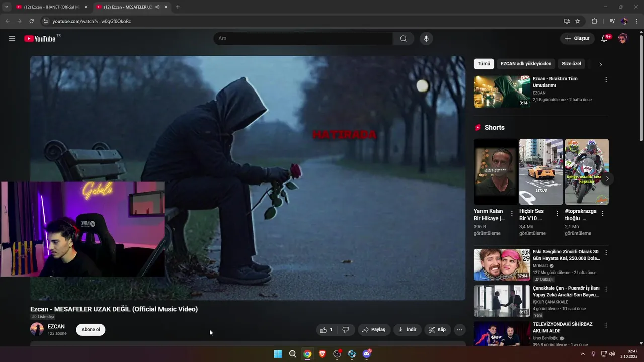Screen dimensions: 644x362
Task: Open Chrome extensions puzzle icon
Action: (595, 21)
